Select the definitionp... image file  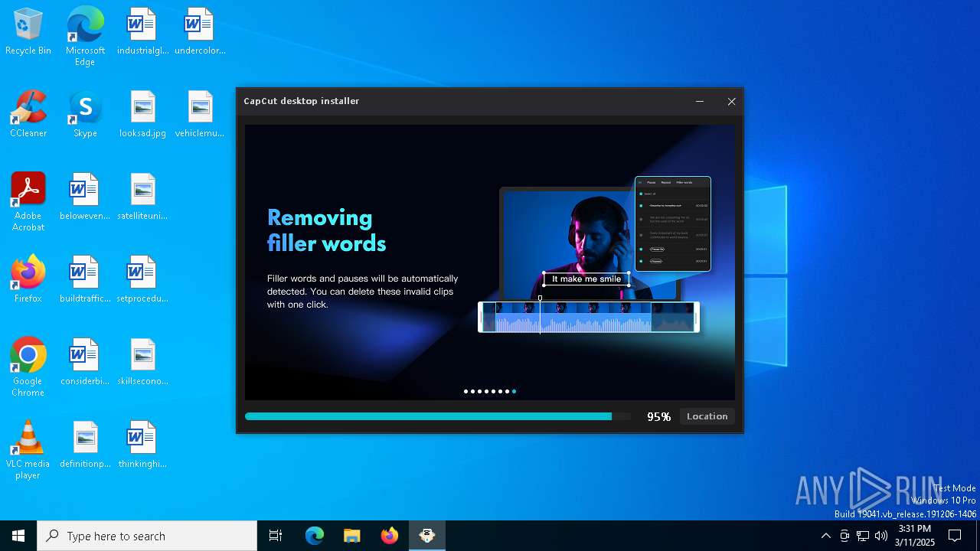click(x=85, y=445)
